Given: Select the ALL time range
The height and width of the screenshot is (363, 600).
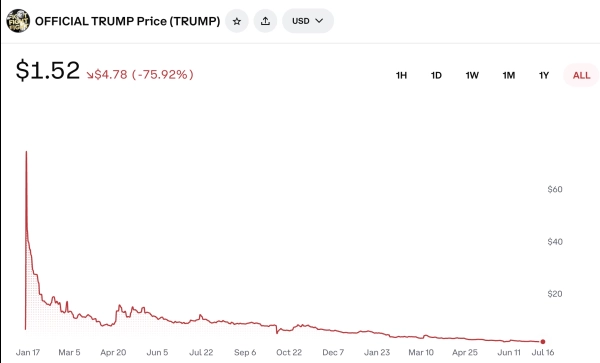Looking at the screenshot, I should 581,75.
